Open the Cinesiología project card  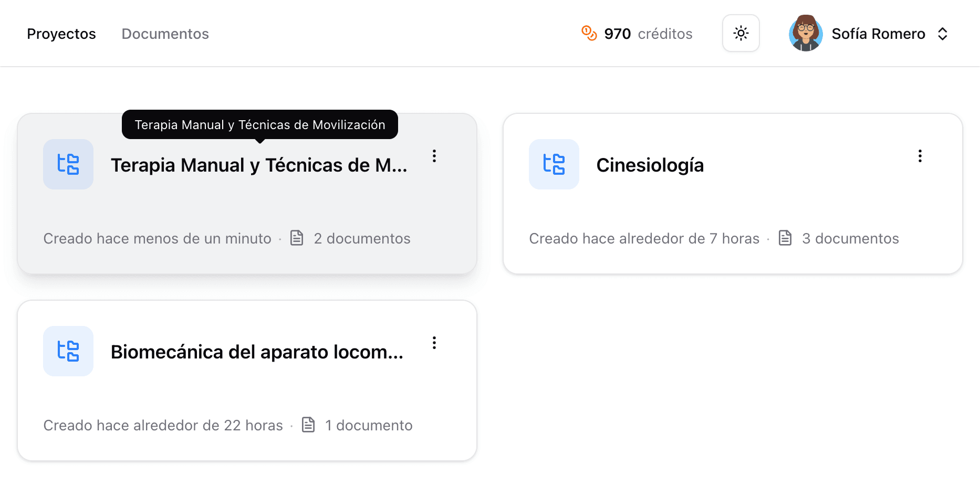[x=733, y=194]
